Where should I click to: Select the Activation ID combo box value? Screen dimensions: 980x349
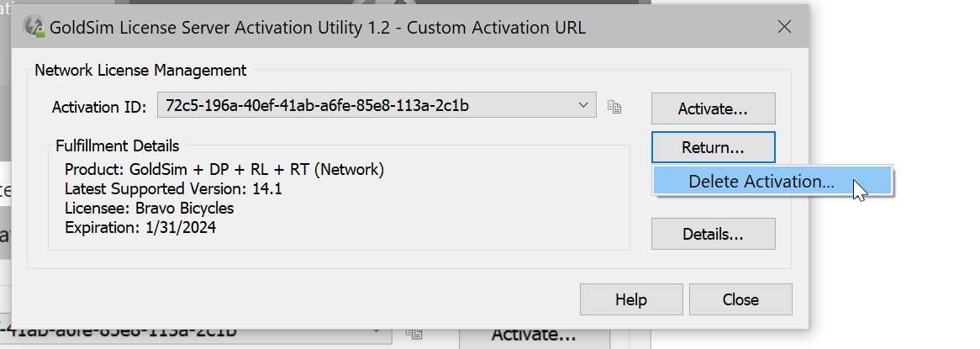tap(377, 105)
